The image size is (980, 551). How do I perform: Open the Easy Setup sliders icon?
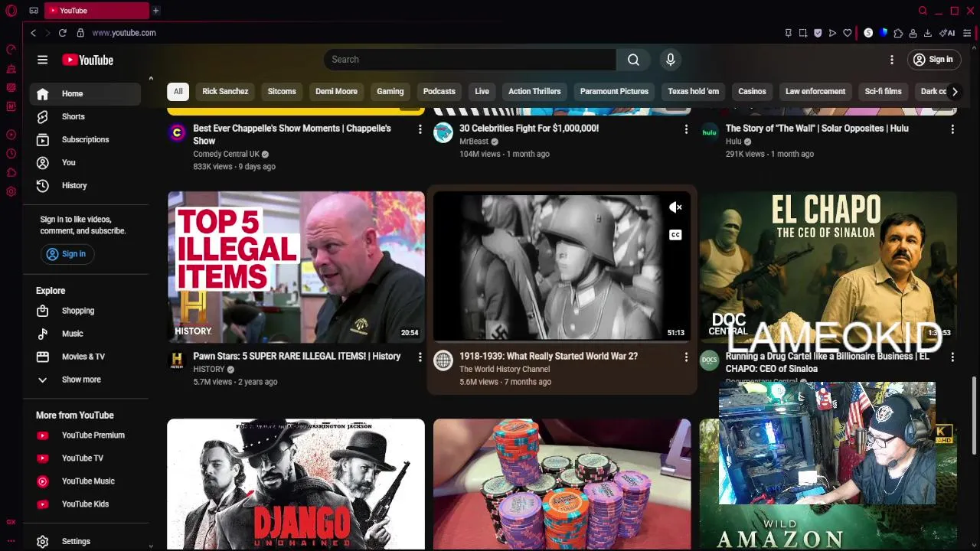[x=967, y=33]
